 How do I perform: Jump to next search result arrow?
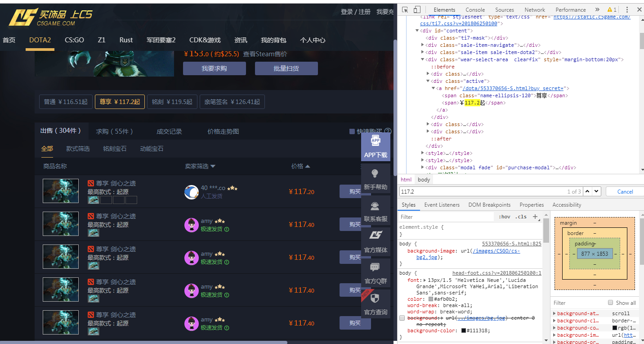pos(596,191)
